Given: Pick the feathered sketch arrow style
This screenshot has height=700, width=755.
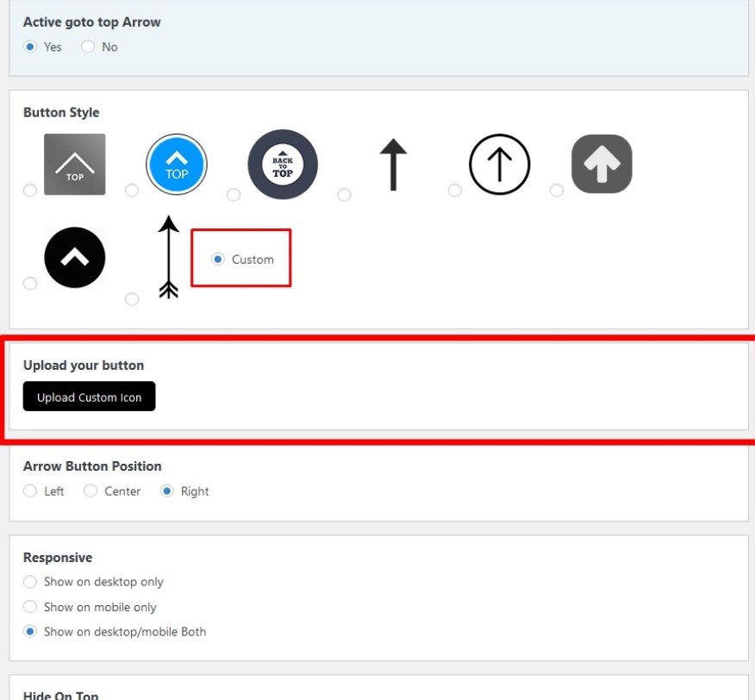Looking at the screenshot, I should [x=132, y=299].
